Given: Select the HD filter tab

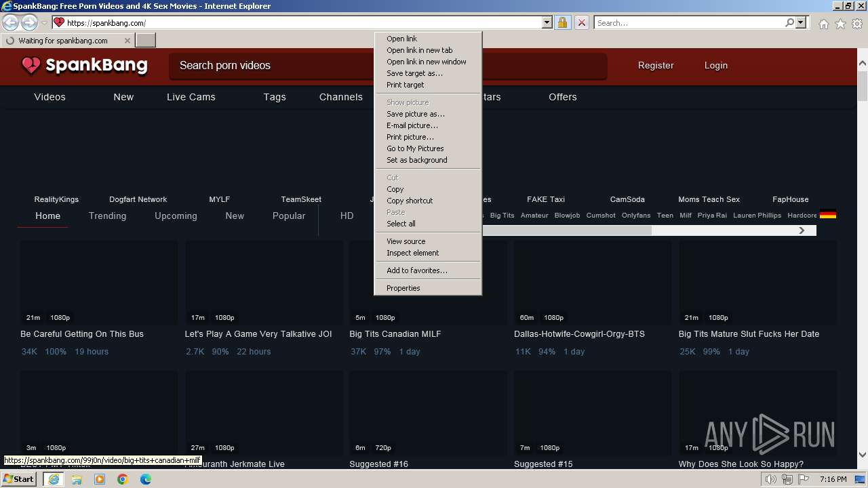Looking at the screenshot, I should 347,216.
